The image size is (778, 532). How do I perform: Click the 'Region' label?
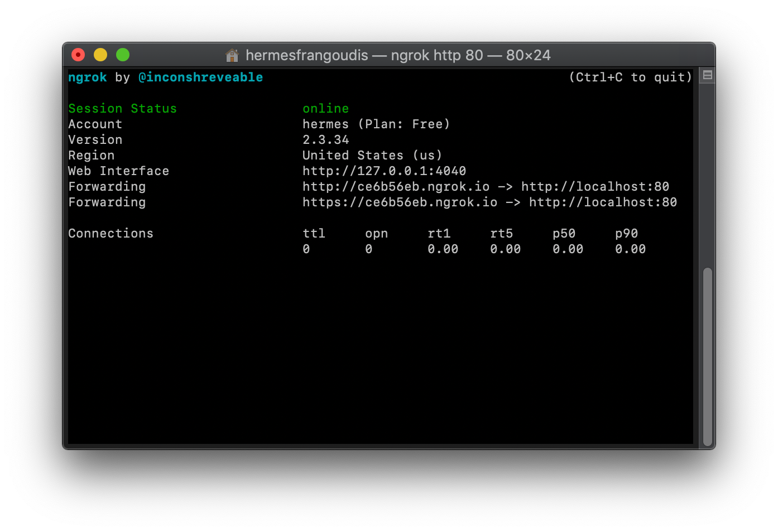tap(91, 156)
